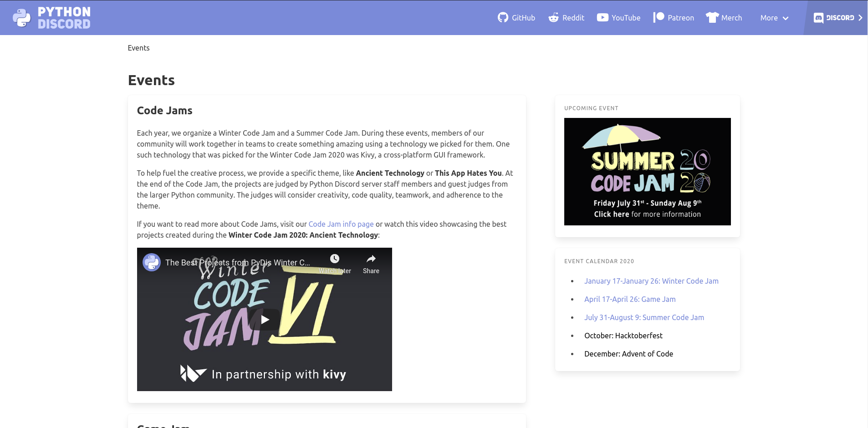The width and height of the screenshot is (868, 428).
Task: Click the Summer Code Jam 2020 banner
Action: 647,172
